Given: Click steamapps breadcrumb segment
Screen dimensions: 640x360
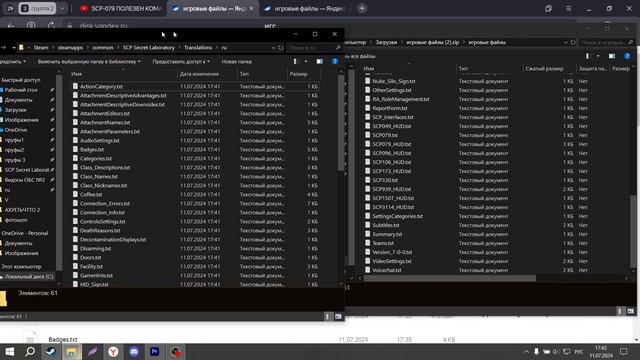Looking at the screenshot, I should [70, 48].
